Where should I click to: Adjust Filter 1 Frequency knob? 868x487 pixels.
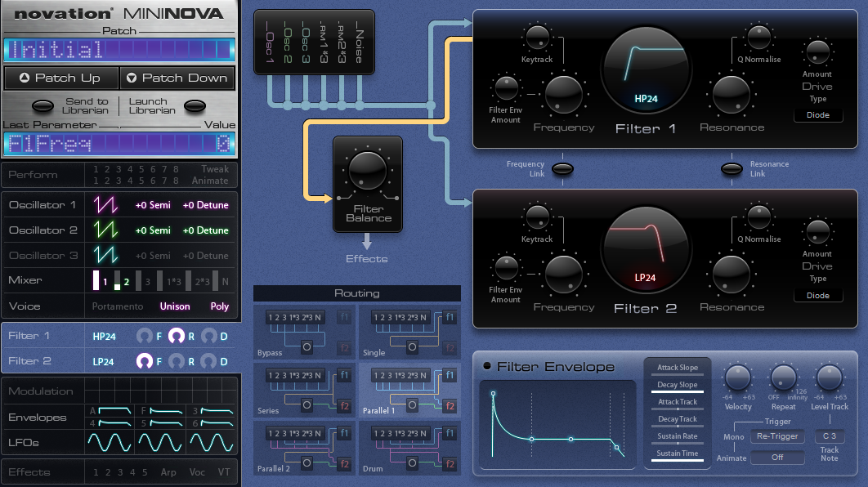tap(563, 95)
